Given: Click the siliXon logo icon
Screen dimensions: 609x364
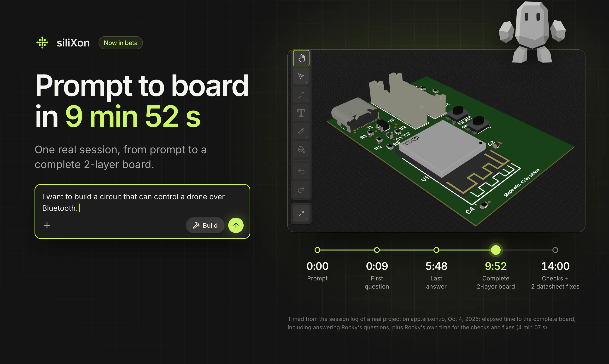Looking at the screenshot, I should [x=42, y=43].
